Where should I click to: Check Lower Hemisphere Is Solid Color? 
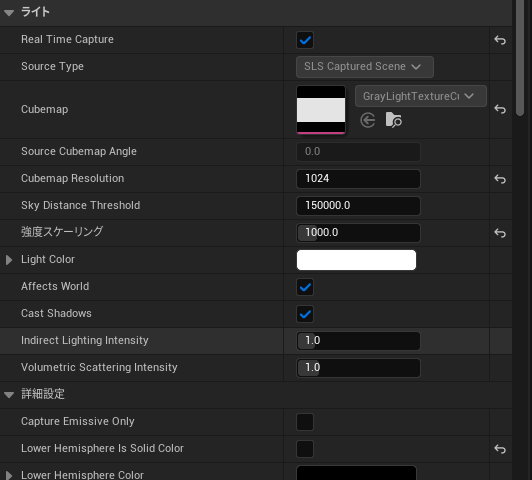tap(305, 449)
